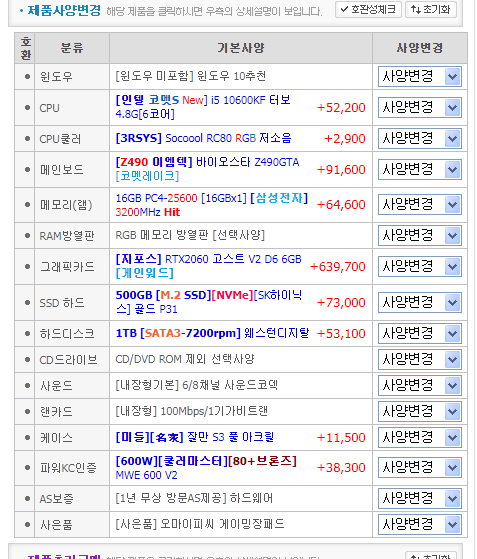
Task: Open 사양변경 dropdown for 메인보드
Action: pos(420,169)
